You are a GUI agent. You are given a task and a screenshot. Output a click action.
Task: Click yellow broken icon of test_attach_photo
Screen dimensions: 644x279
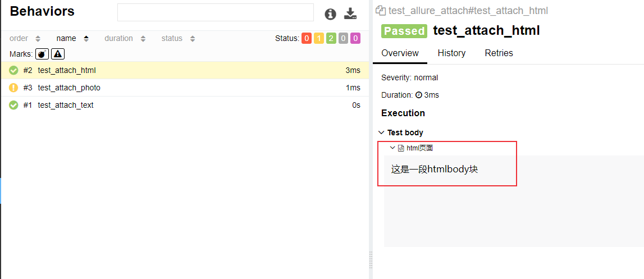[x=14, y=88]
